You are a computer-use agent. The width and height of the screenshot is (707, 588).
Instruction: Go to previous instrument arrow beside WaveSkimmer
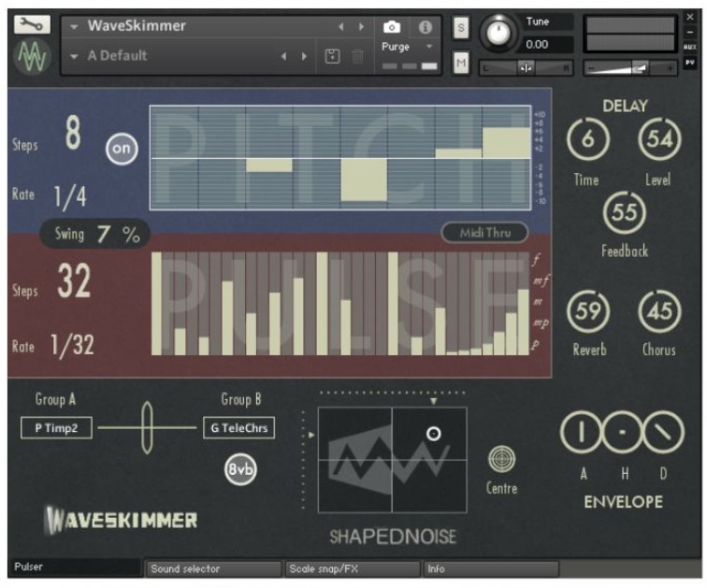pyautogui.click(x=340, y=27)
